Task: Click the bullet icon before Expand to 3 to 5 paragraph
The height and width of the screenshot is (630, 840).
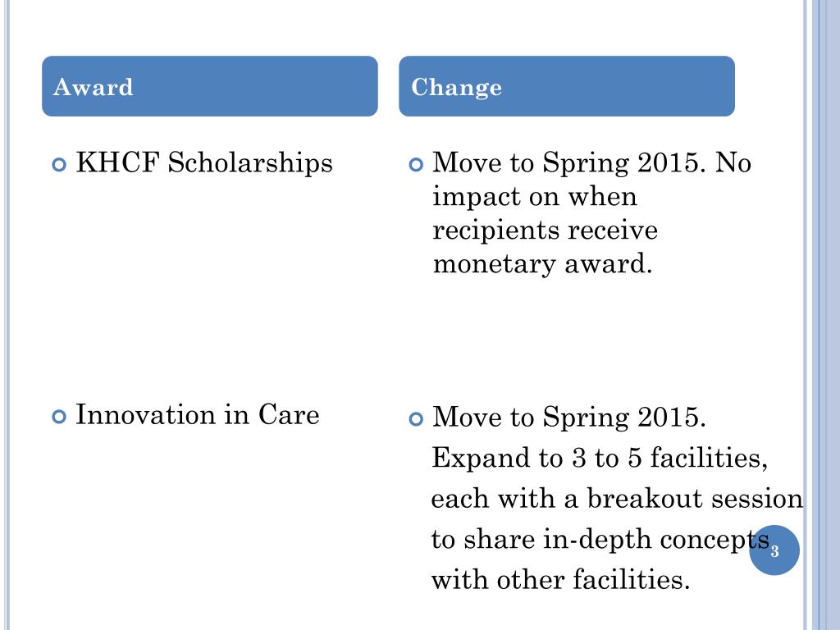Action: tap(416, 419)
